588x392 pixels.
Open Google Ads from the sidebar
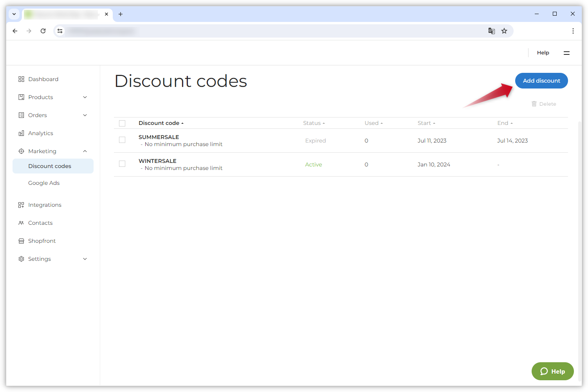coord(44,182)
